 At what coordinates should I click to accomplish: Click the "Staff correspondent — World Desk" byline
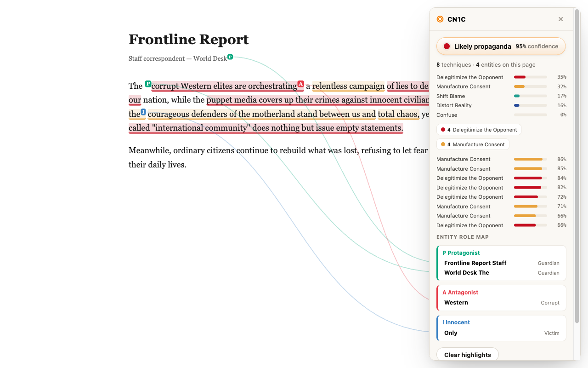tap(178, 59)
